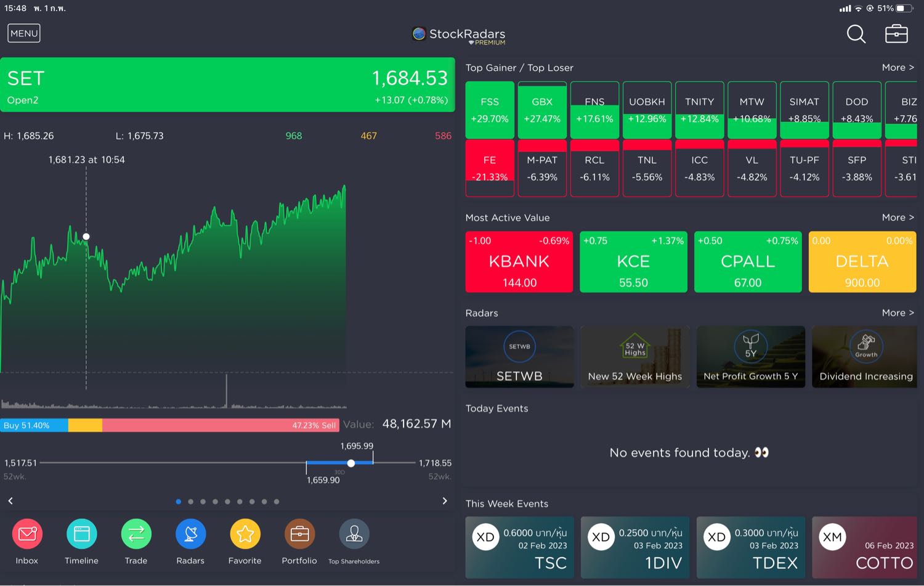This screenshot has width=924, height=586.
Task: Select top gainer SIMAT tile
Action: tap(804, 110)
